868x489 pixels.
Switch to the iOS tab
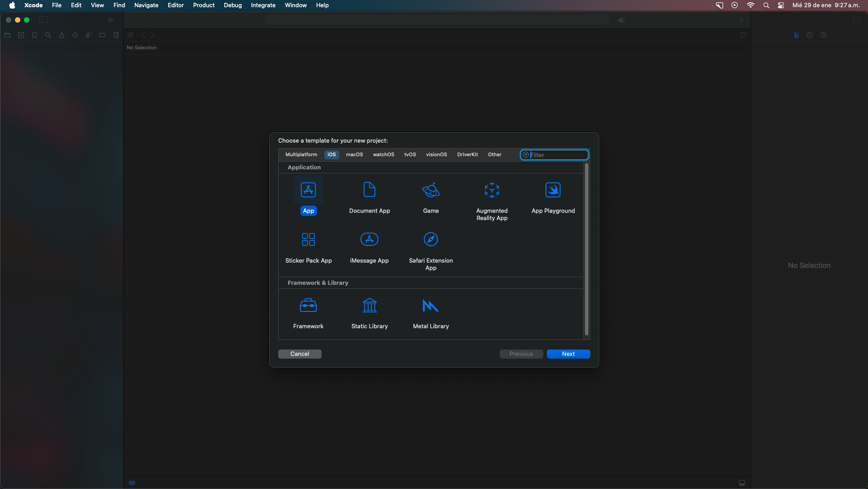(x=332, y=155)
